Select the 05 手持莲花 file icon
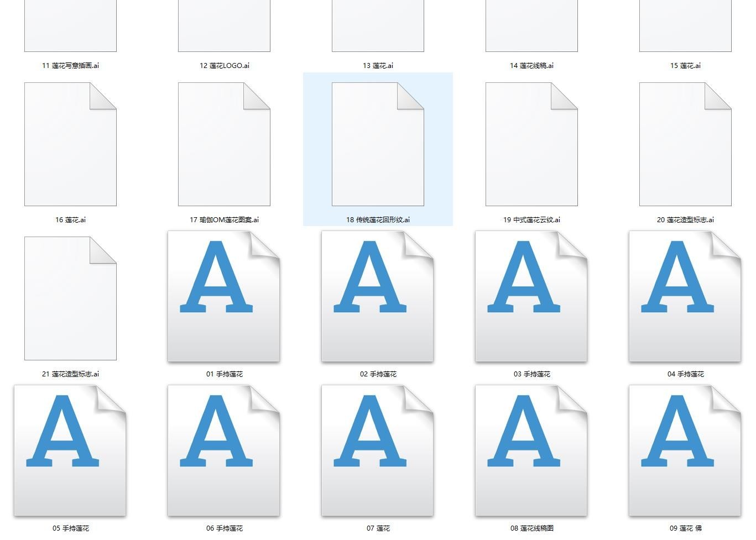The width and height of the screenshot is (756, 540). [70, 451]
